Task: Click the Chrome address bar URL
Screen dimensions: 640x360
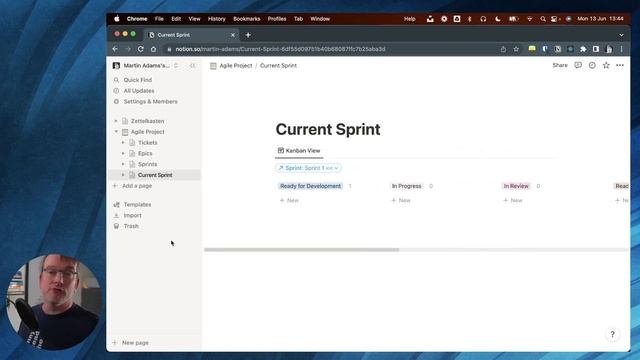Action: click(x=280, y=49)
